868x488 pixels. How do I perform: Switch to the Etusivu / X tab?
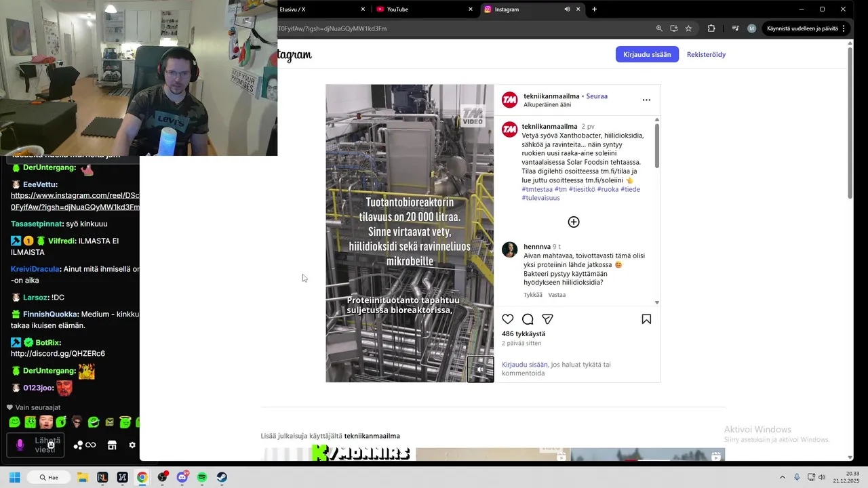coord(319,9)
